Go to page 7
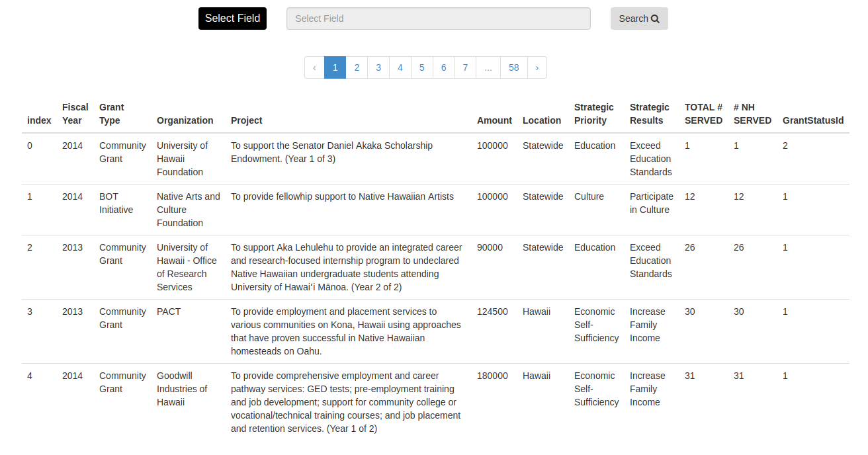868x455 pixels. pos(465,67)
